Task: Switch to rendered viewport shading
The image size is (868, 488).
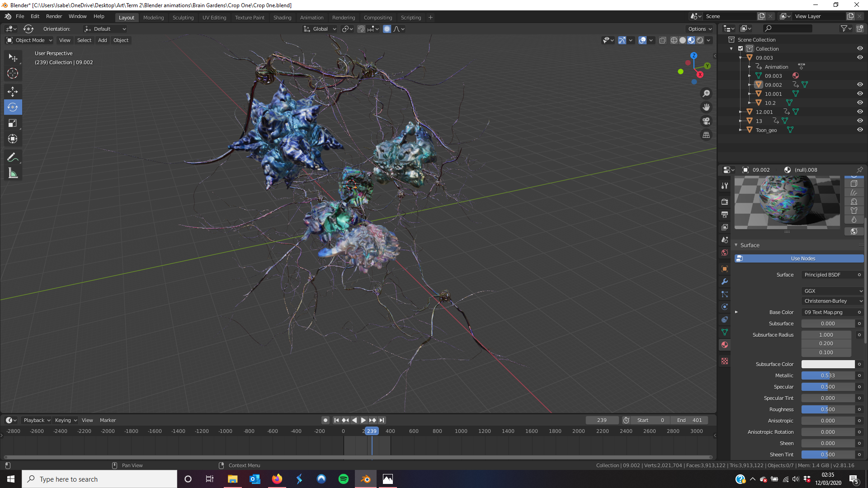Action: pos(700,40)
